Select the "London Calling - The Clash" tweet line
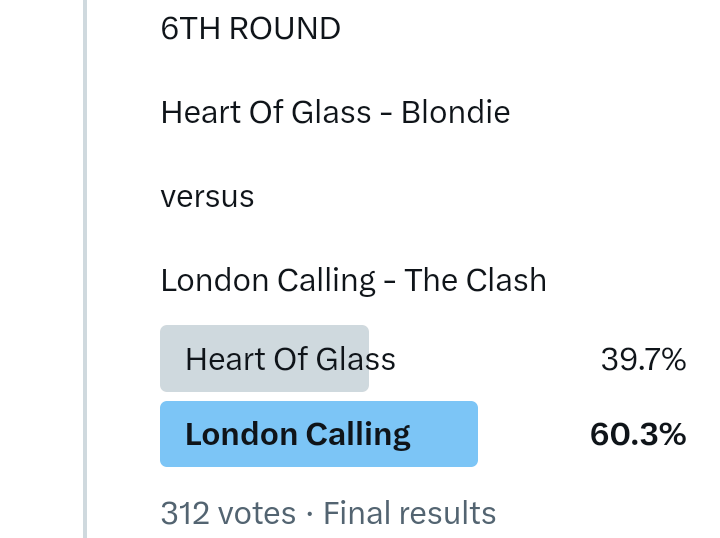 tap(353, 280)
